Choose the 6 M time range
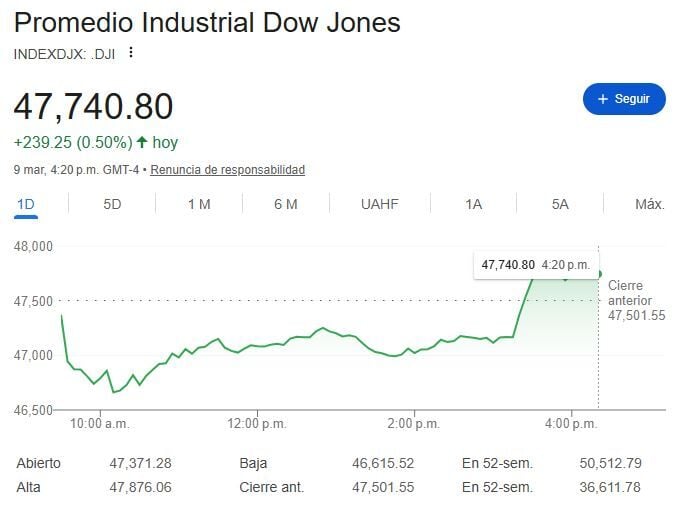Screen dimensions: 678x517 click(286, 204)
